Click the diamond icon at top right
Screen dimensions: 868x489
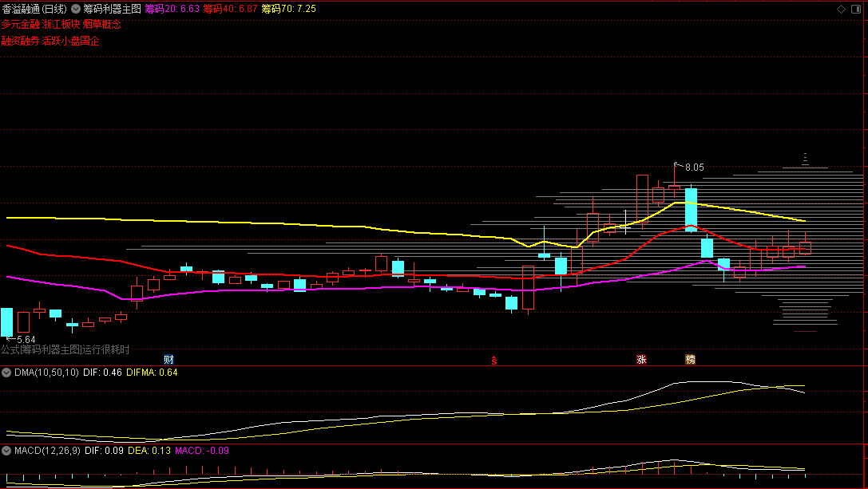841,9
